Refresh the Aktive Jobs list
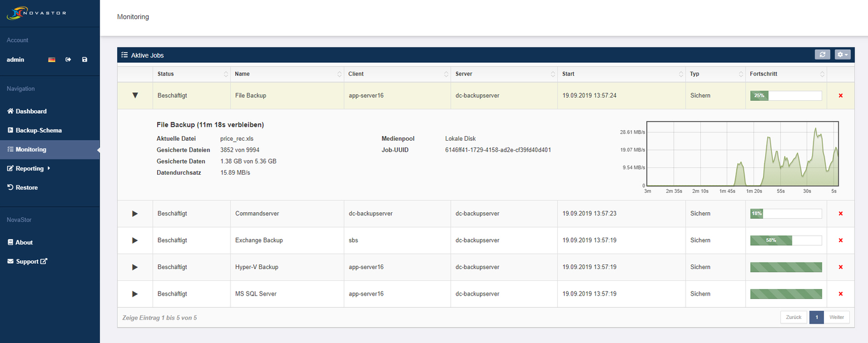868x343 pixels. coord(822,54)
